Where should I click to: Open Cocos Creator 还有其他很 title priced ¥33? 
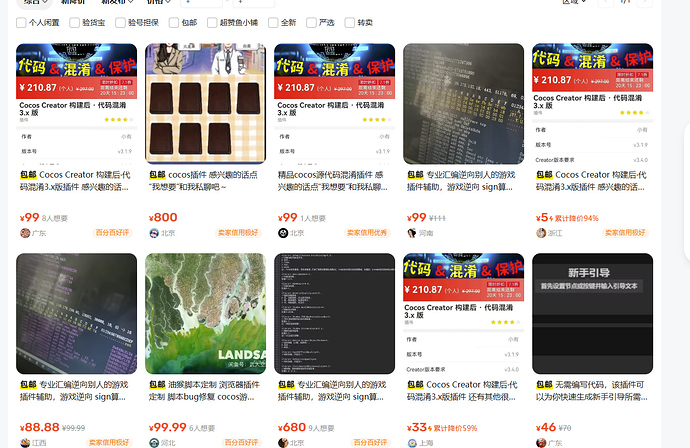(x=462, y=391)
